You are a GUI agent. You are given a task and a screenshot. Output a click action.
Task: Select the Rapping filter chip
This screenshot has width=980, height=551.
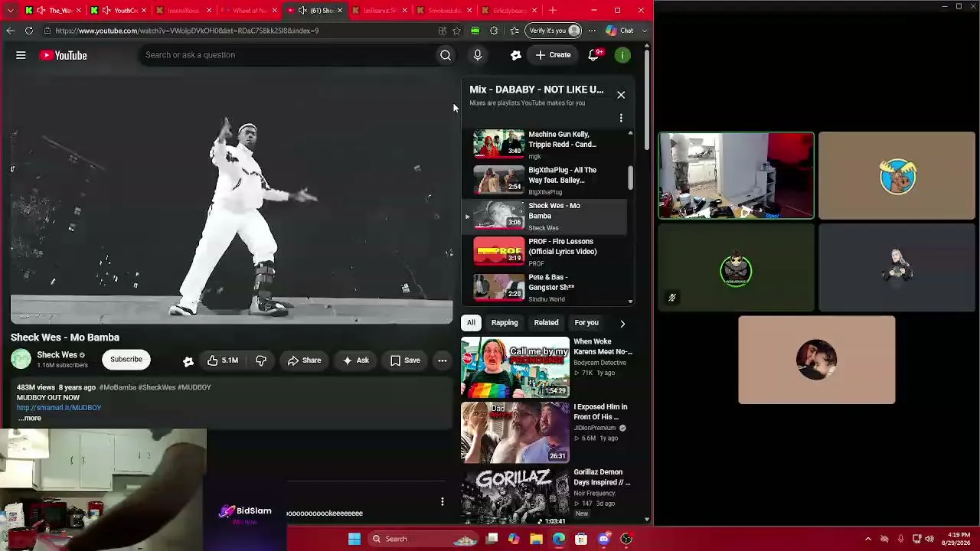point(505,323)
